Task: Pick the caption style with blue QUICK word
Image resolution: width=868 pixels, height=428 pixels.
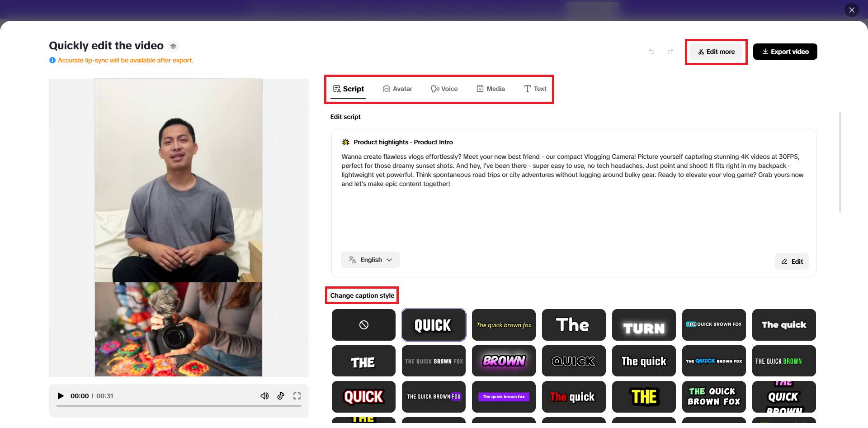Action: (714, 361)
